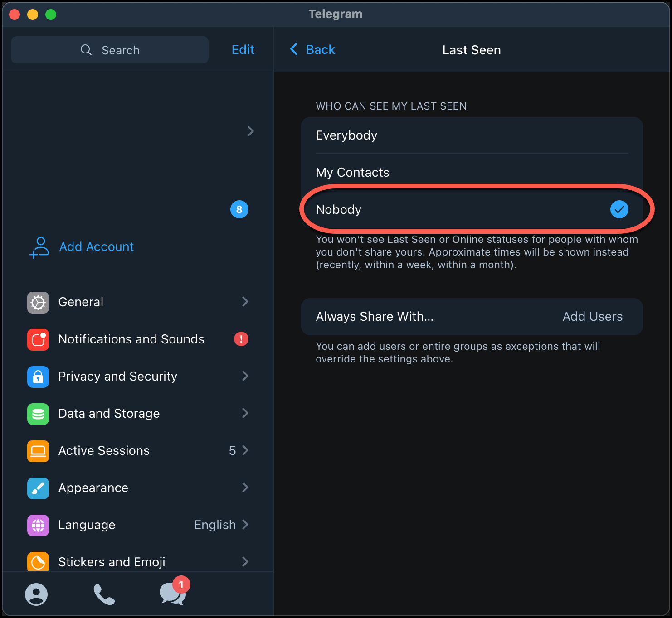Click the Always Share With... row

pos(472,317)
